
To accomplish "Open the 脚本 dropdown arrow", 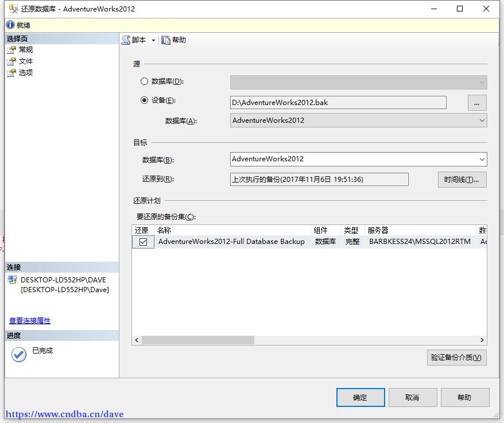I will pyautogui.click(x=153, y=41).
